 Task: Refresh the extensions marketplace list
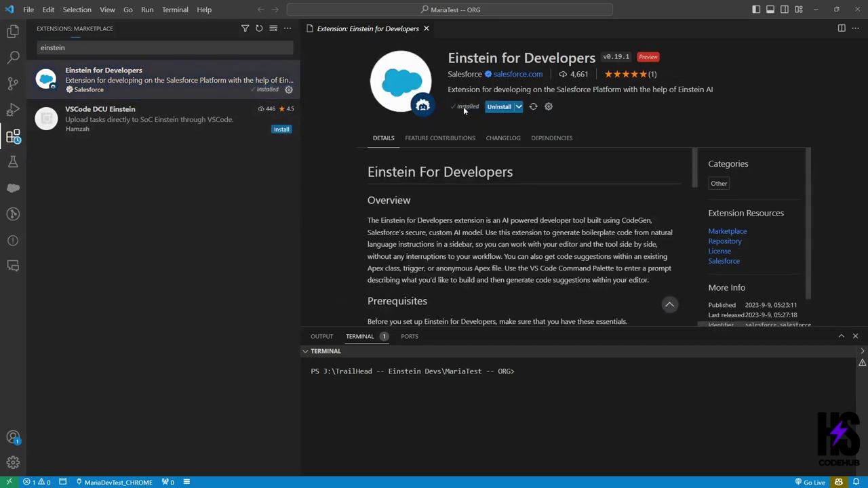(259, 28)
